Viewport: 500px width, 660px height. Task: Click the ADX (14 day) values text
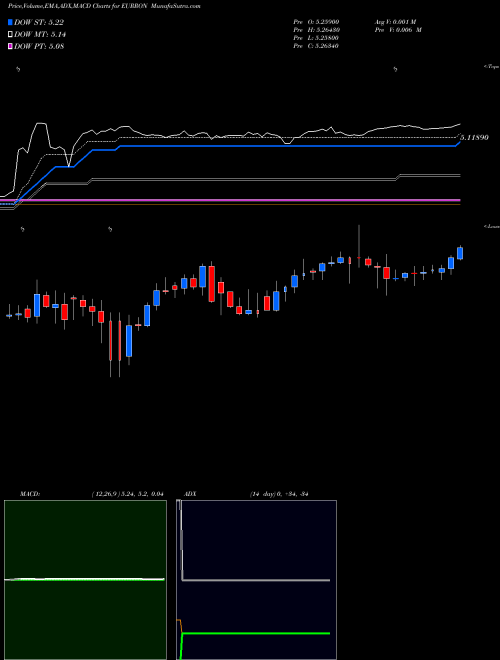pos(279,494)
